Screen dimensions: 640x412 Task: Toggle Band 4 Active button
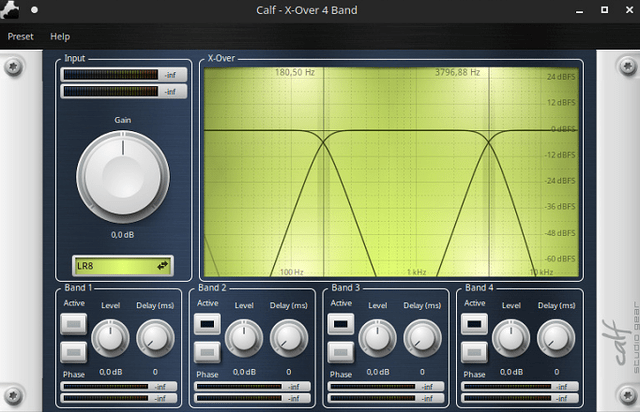point(474,324)
